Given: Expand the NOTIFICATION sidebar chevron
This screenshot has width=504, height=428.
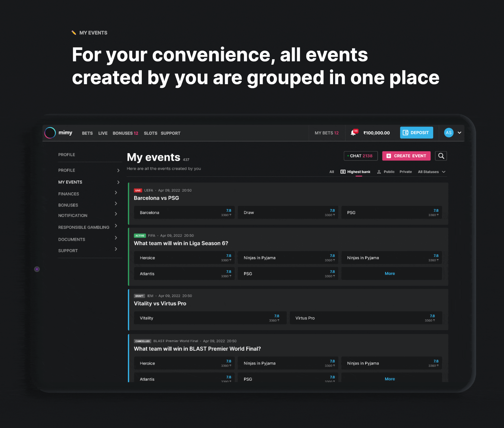Looking at the screenshot, I should point(116,214).
